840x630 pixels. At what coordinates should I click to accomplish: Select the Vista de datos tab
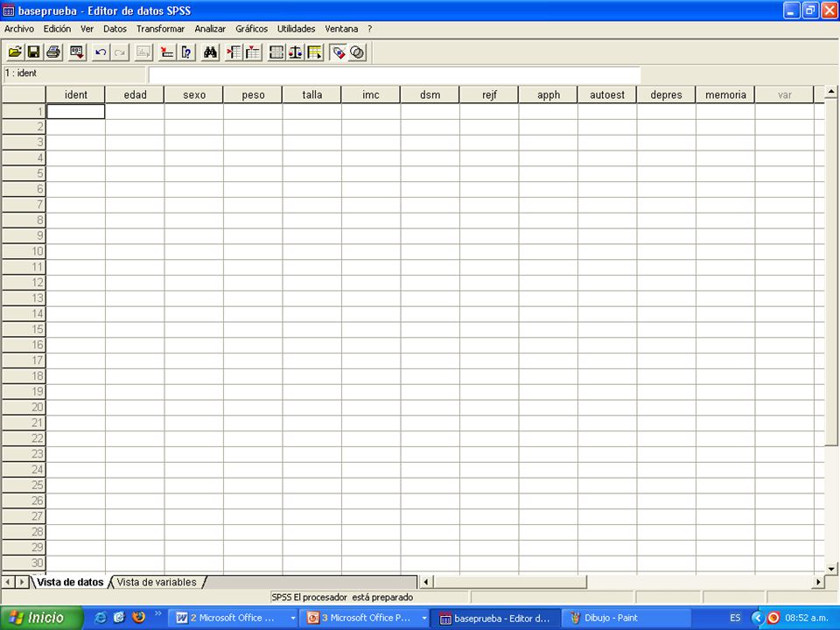(70, 583)
